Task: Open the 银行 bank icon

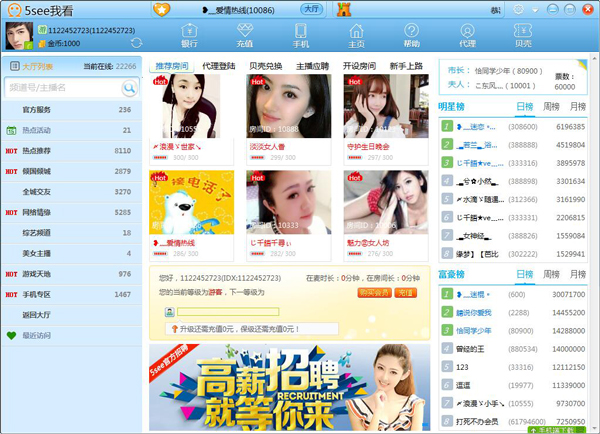Action: [189, 36]
